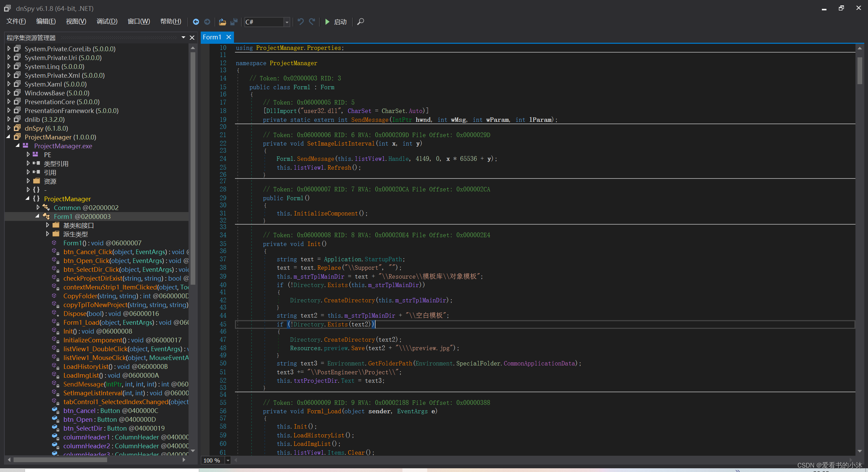Click the redo toolbar icon
Image resolution: width=868 pixels, height=472 pixels.
tap(312, 22)
